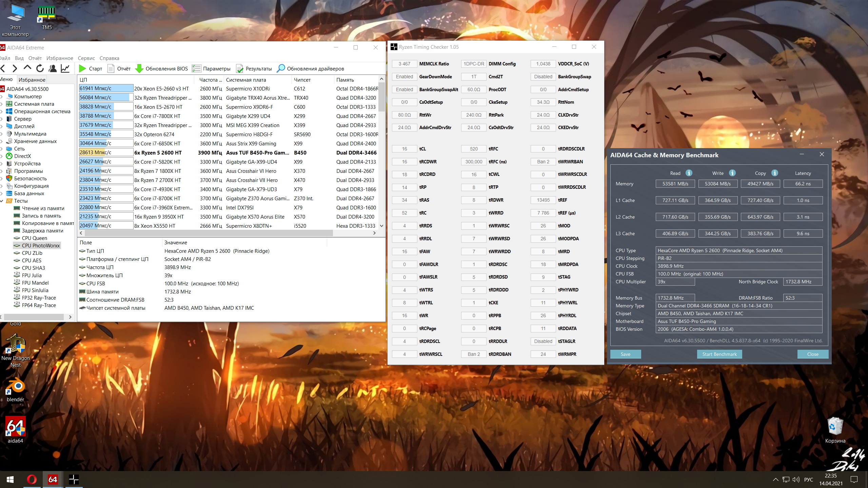Select CPU Queen in the tests tree

click(x=34, y=238)
